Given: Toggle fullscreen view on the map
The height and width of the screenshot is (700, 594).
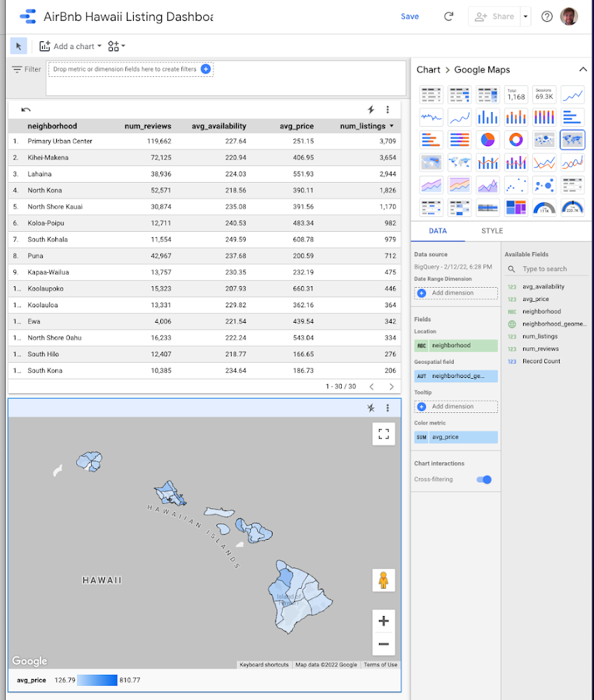Looking at the screenshot, I should 384,433.
